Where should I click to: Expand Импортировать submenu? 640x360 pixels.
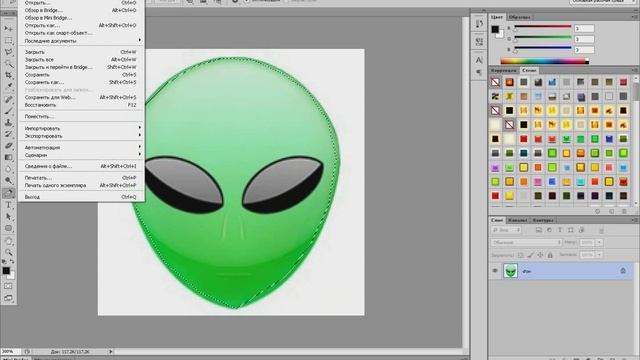(x=82, y=128)
